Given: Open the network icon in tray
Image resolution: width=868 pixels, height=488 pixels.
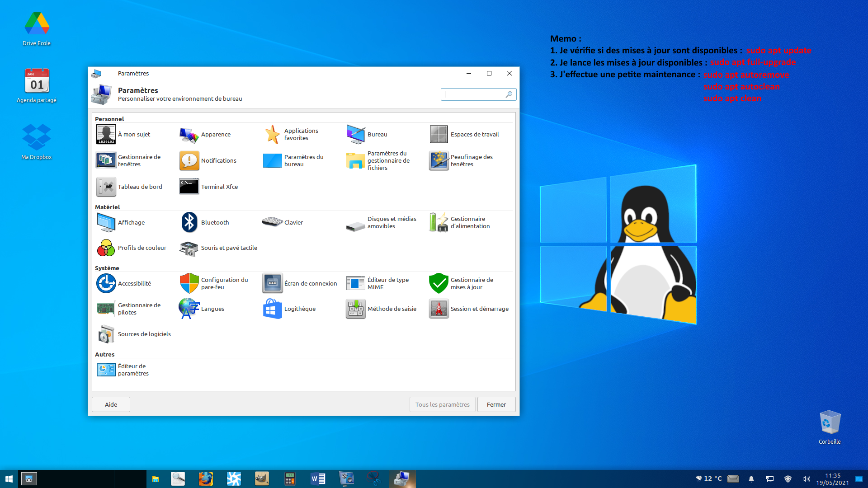Looking at the screenshot, I should 770,479.
